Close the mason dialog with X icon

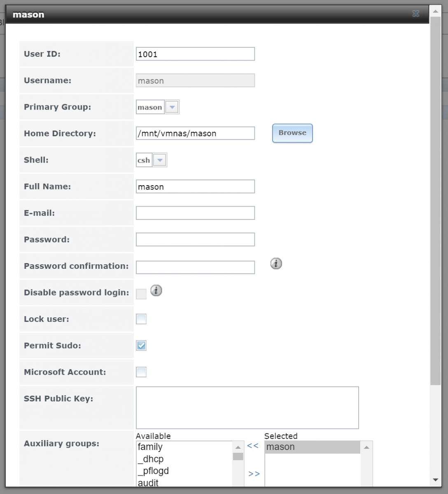click(x=416, y=14)
